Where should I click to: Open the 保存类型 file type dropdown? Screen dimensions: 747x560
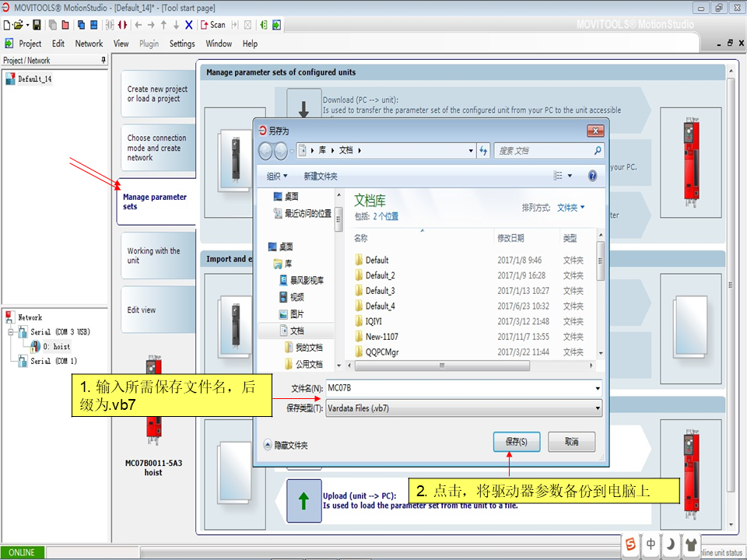pos(597,408)
